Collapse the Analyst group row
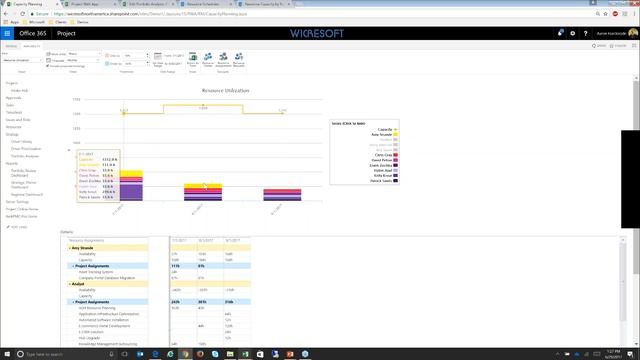The image size is (640, 360). point(70,284)
